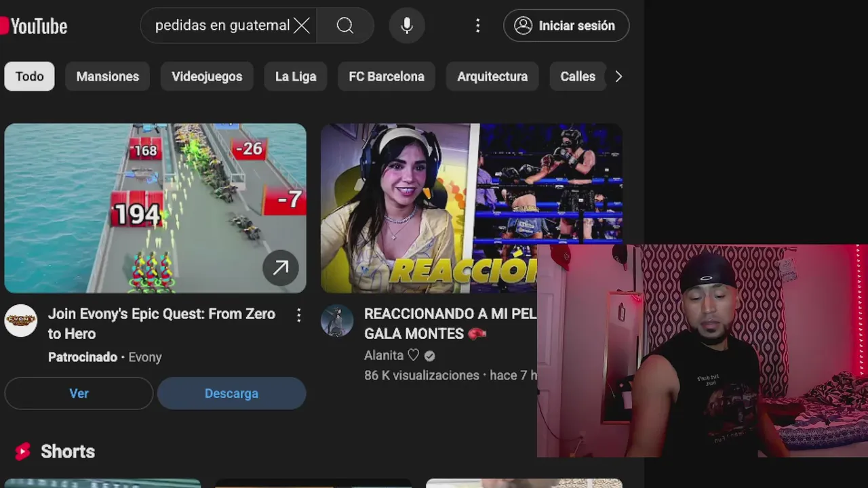
Task: Select the Todo filter chip
Action: click(x=29, y=77)
